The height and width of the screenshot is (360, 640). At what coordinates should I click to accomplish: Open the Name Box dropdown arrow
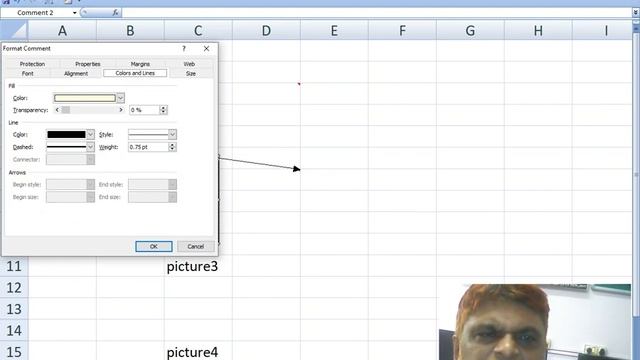pos(74,13)
